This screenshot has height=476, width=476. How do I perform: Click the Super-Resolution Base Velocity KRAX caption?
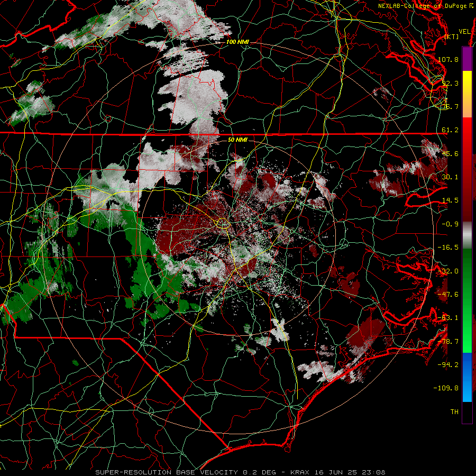[x=240, y=472]
